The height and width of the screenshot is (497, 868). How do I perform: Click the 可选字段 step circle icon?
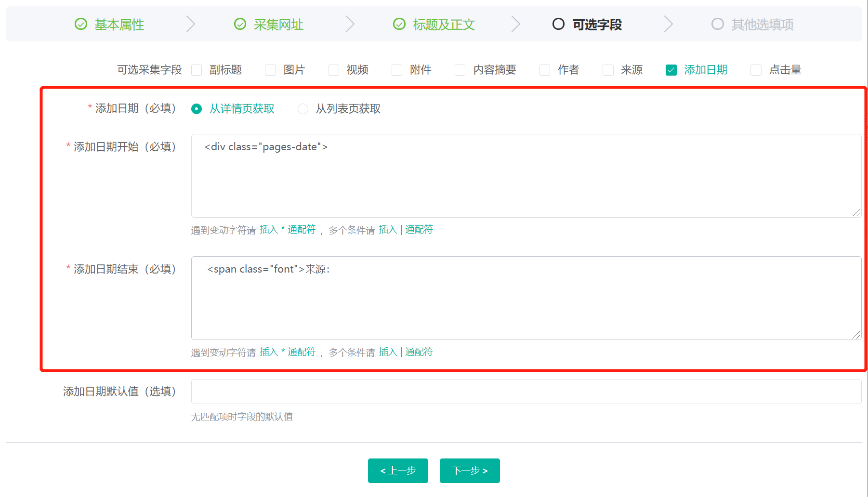(x=558, y=24)
